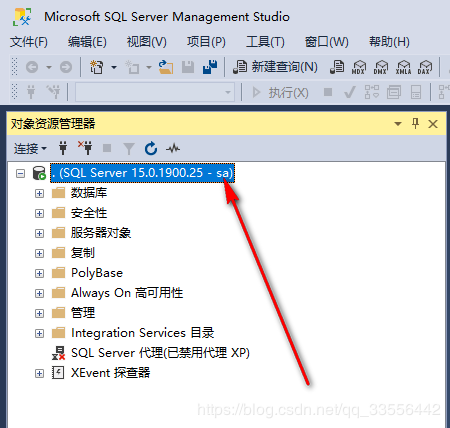450x428 pixels.
Task: Select the 安全性 tree item
Action: pos(89,213)
